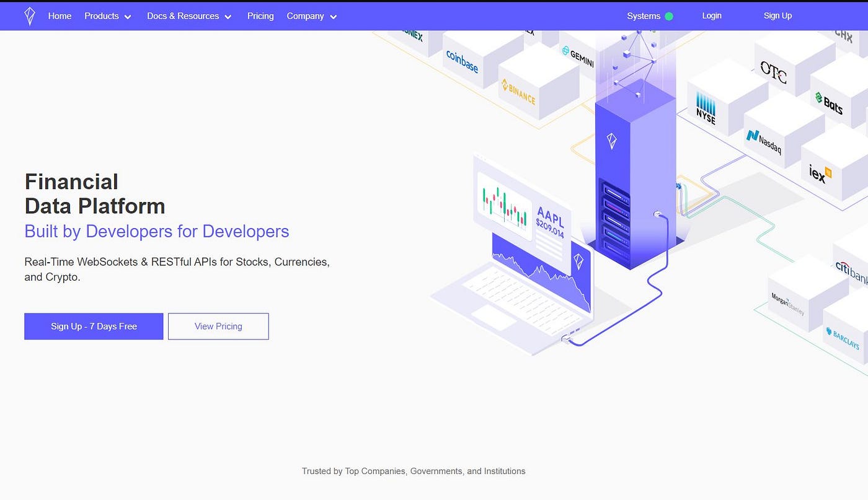This screenshot has width=868, height=500.
Task: Click the logo on server tower
Action: pyautogui.click(x=611, y=141)
